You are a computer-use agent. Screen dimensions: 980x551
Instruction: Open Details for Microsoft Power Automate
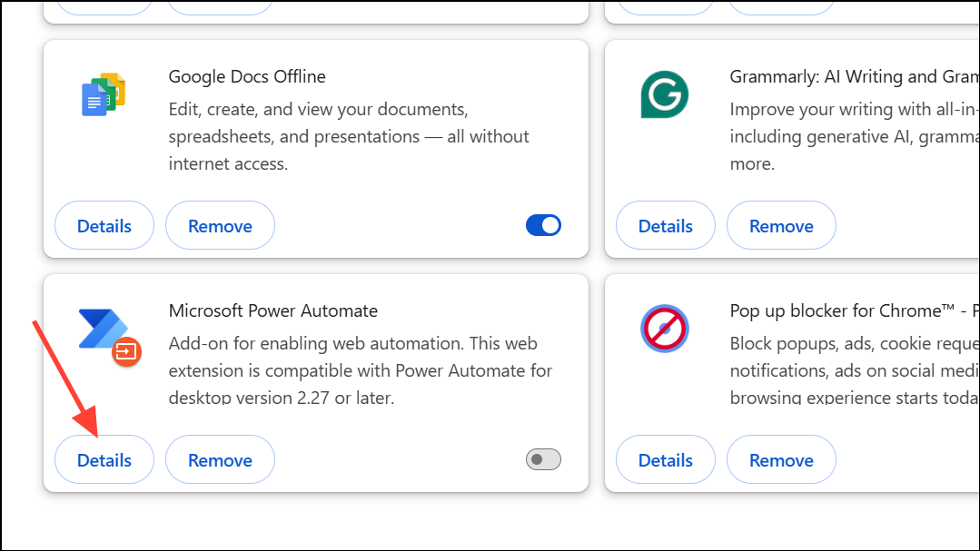click(x=104, y=458)
